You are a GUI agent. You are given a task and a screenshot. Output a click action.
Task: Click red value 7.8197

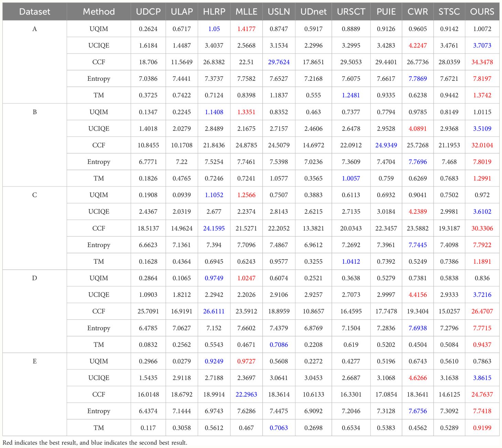point(482,79)
